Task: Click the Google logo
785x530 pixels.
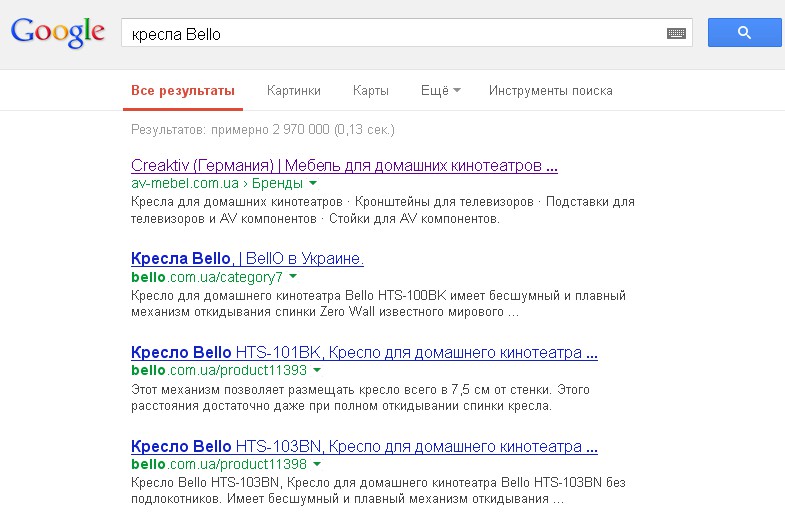Action: coord(58,33)
